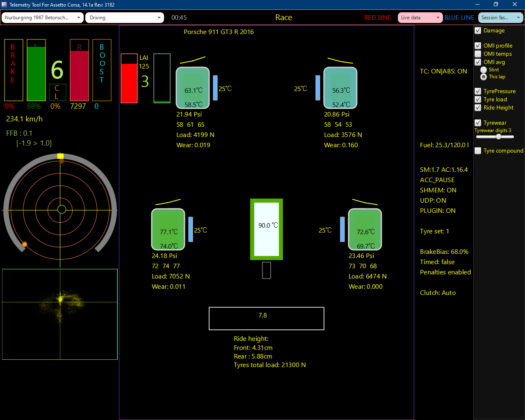Image resolution: width=525 pixels, height=420 pixels.
Task: Click the G-force scatter plot
Action: (x=60, y=314)
